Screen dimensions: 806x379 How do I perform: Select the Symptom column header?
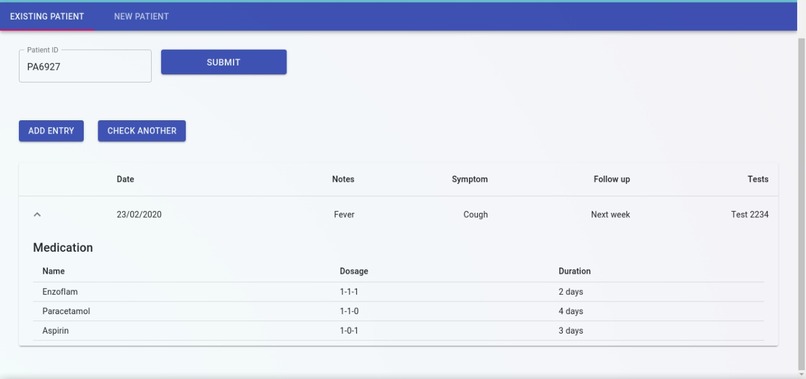click(x=470, y=179)
